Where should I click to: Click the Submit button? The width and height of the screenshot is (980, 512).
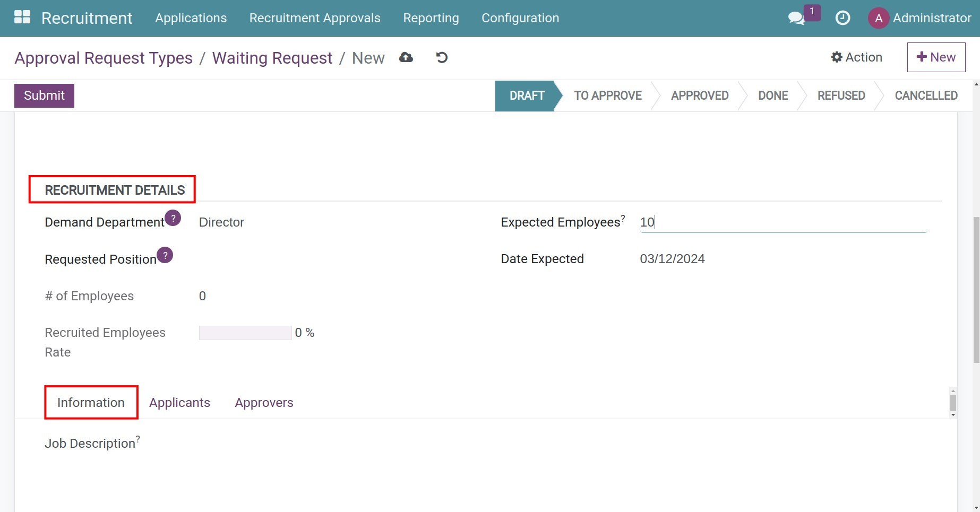[44, 96]
